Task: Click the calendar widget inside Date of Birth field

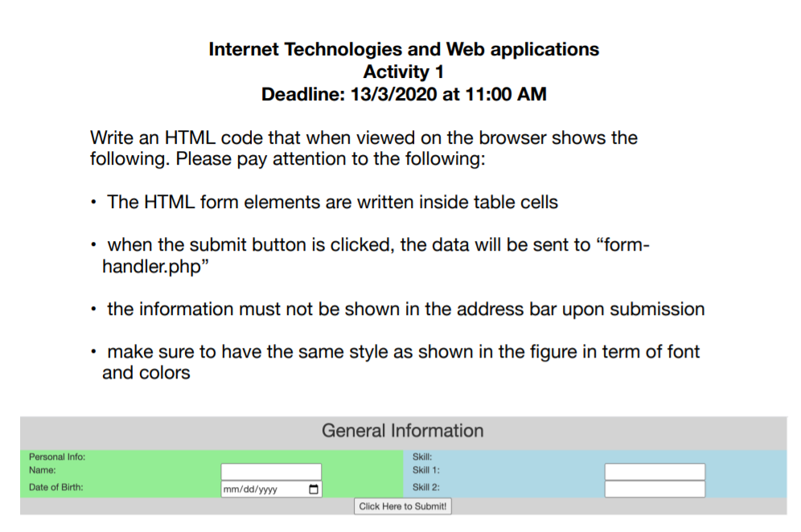Action: (314, 488)
